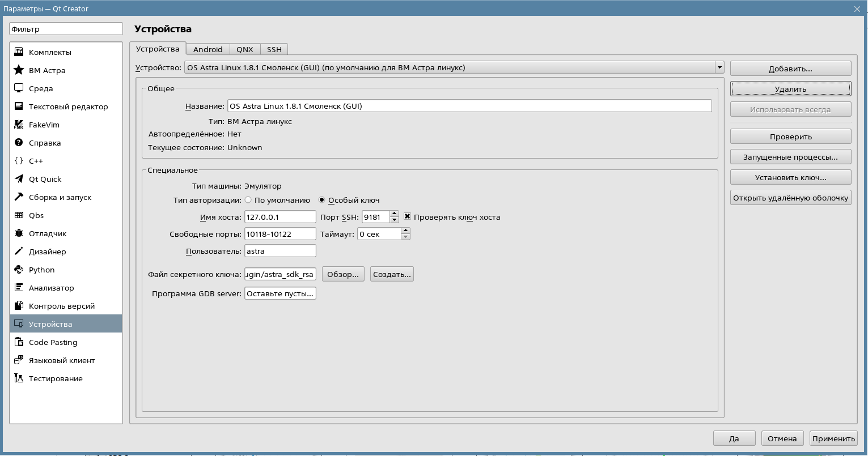Viewport: 868px width, 456px height.
Task: Open Отладчик using the bug icon
Action: [x=19, y=233]
